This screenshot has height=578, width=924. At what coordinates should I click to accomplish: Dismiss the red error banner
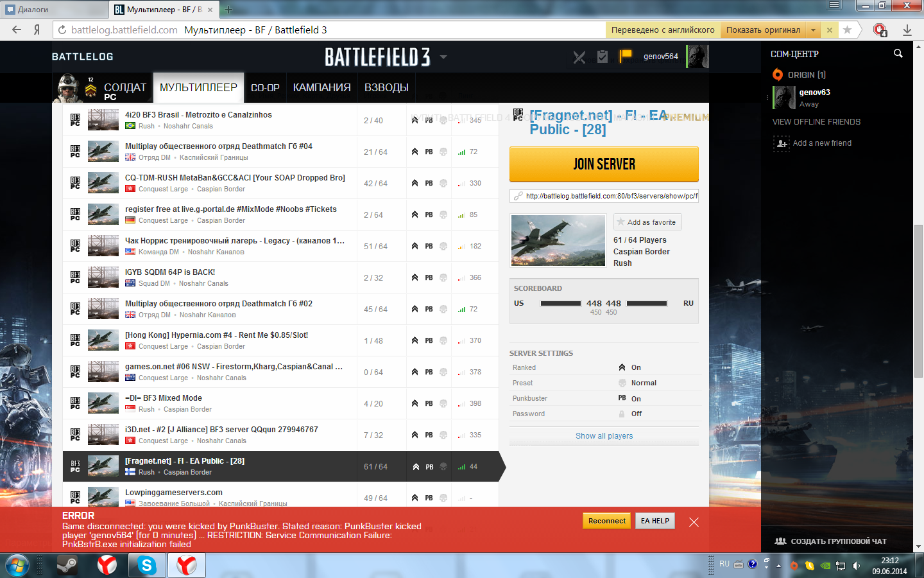[x=694, y=522]
